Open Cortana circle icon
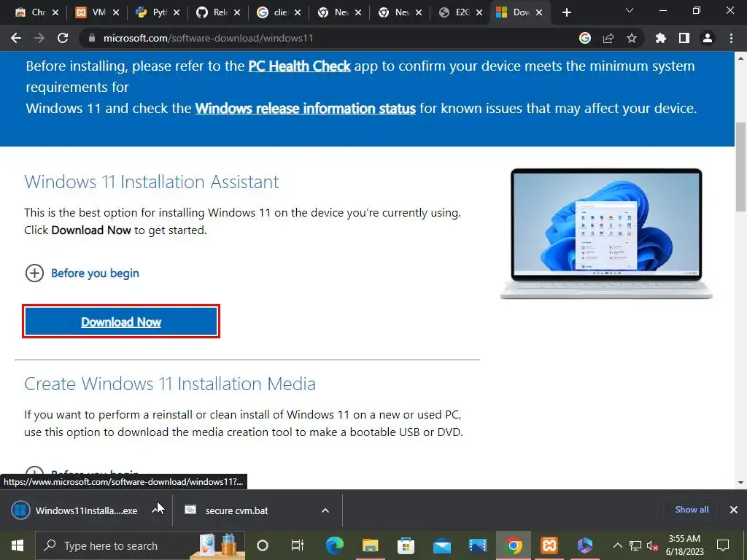 (x=263, y=545)
